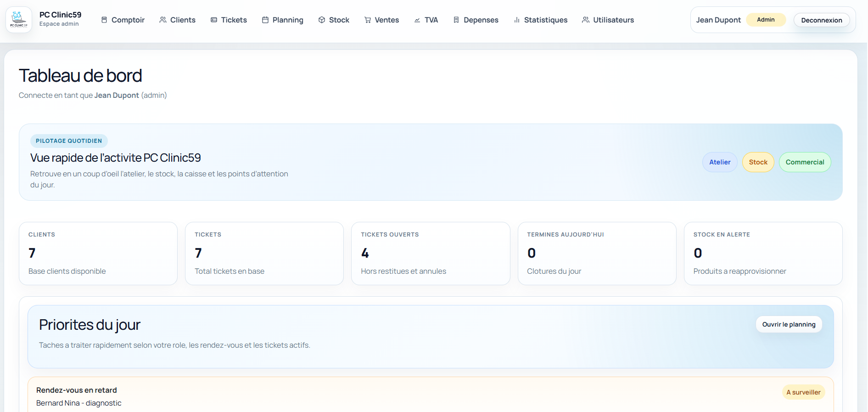Click Ouvrir le planning button
The image size is (868, 412).
(789, 324)
